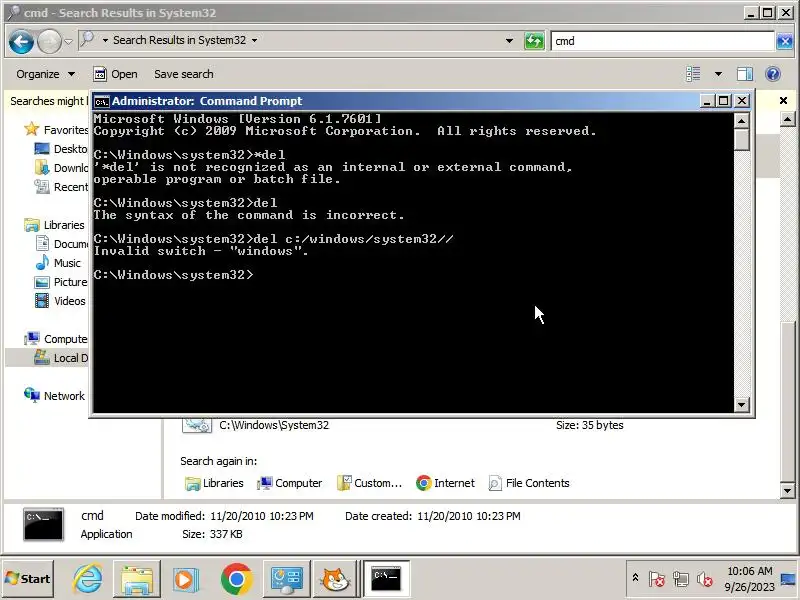800x600 pixels.
Task: Search again in File Contents
Action: click(529, 483)
